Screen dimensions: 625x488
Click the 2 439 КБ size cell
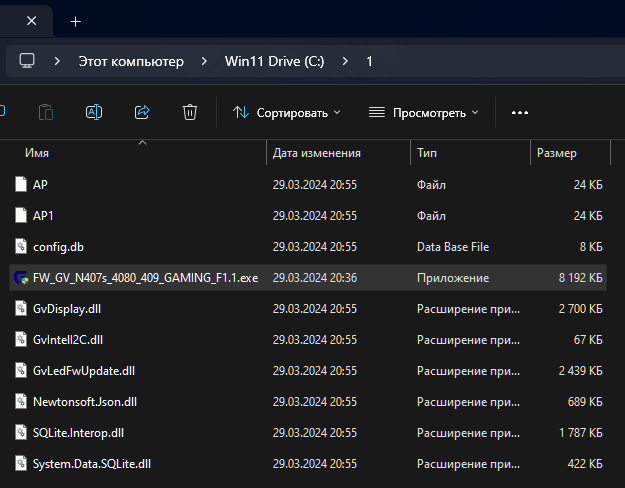[x=580, y=371]
